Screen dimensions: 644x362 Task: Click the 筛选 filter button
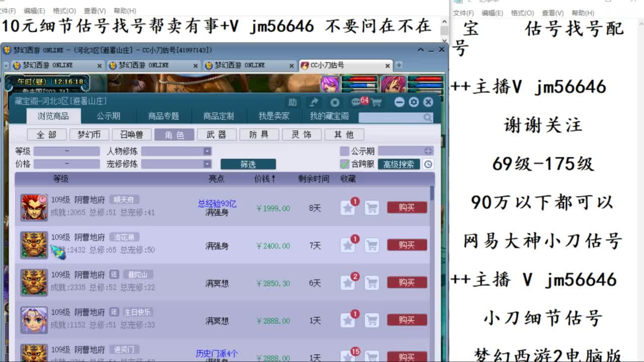pos(248,164)
